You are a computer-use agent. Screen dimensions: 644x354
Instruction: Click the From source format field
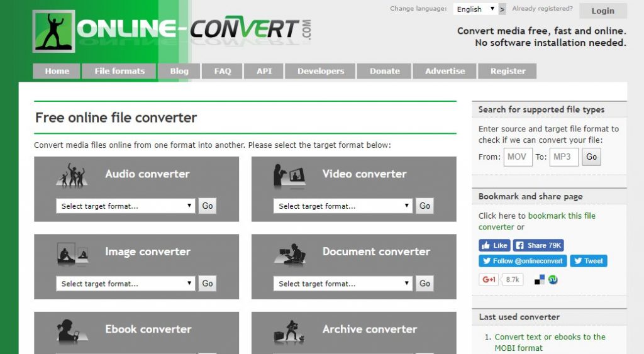pos(518,157)
